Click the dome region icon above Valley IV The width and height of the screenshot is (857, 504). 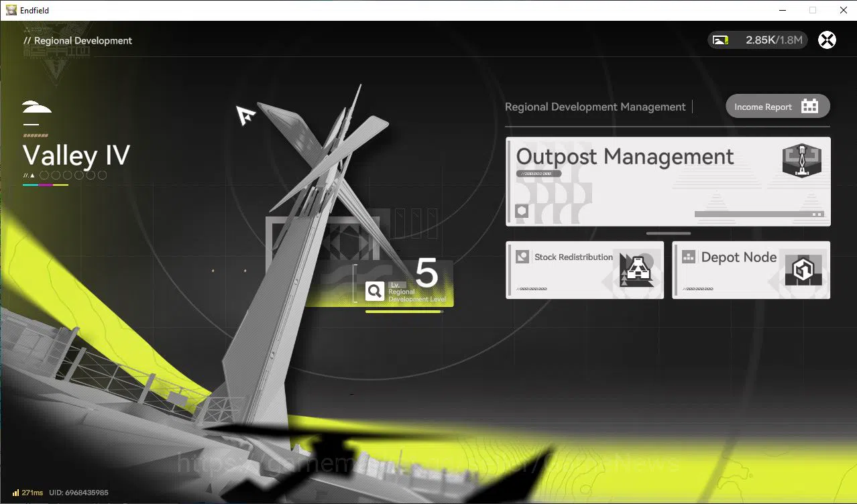click(x=37, y=107)
